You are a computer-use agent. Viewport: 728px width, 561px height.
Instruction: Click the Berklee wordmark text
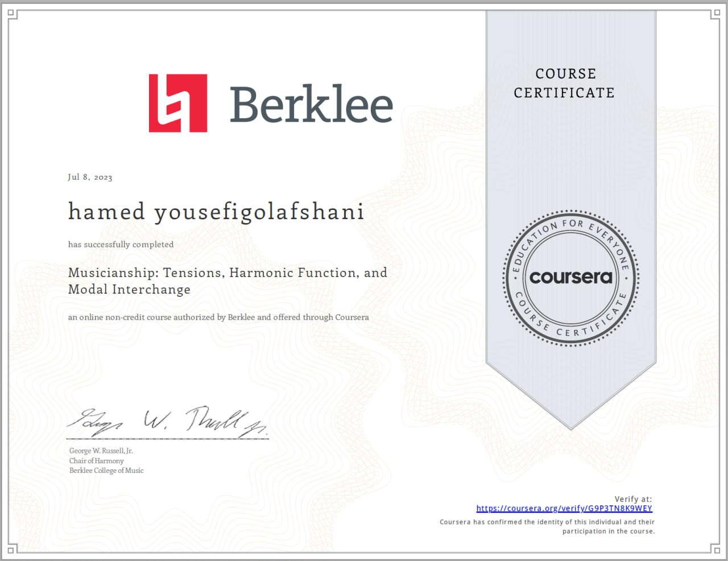click(x=311, y=104)
